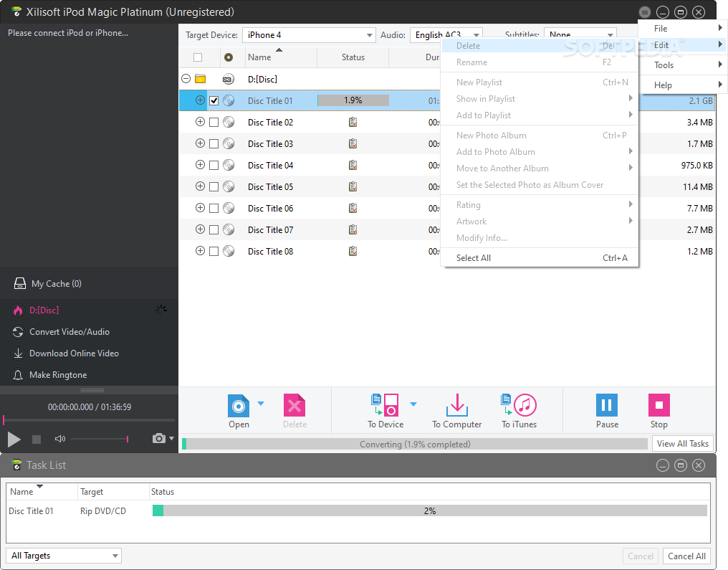
Task: Open the Target Device dropdown
Action: coord(309,35)
